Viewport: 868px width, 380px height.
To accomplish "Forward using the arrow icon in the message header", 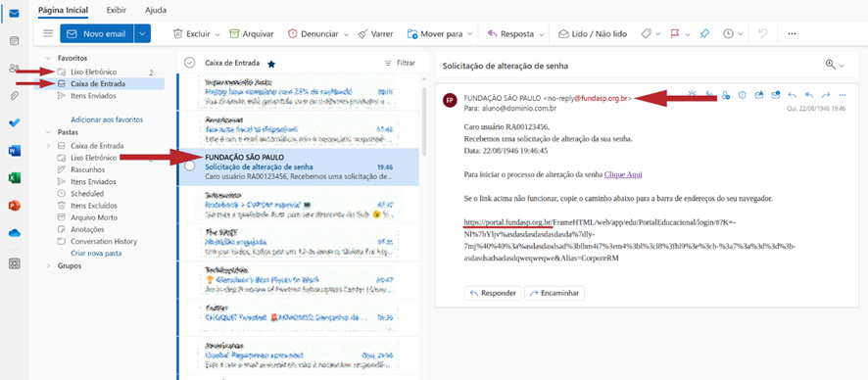I will [x=826, y=95].
